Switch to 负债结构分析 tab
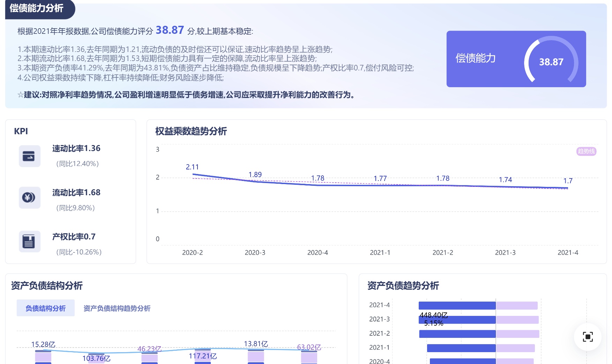Viewport: 612px width, 364px height. tap(46, 308)
